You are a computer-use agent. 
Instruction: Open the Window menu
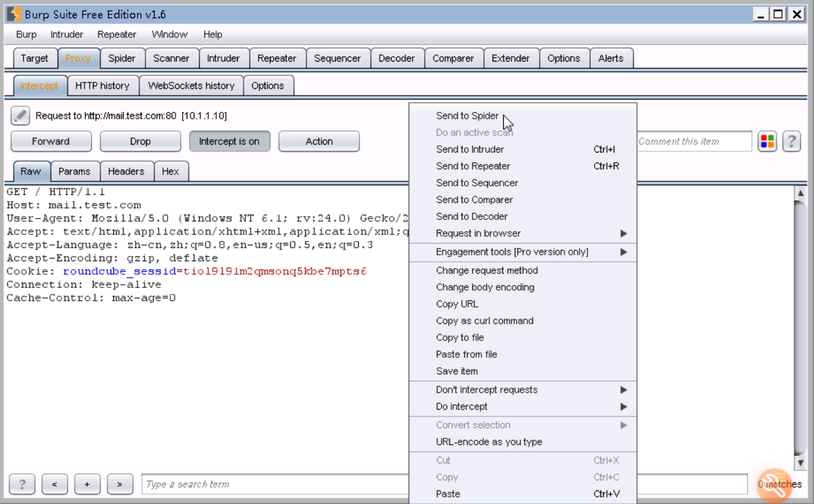pyautogui.click(x=170, y=35)
